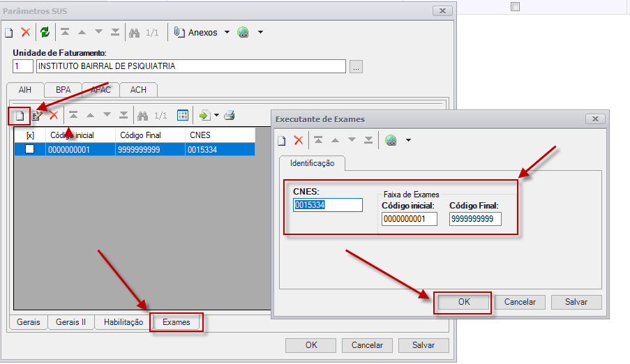The width and height of the screenshot is (630, 364).
Task: Click Salvar in Parâmetros SUS window
Action: point(423,345)
